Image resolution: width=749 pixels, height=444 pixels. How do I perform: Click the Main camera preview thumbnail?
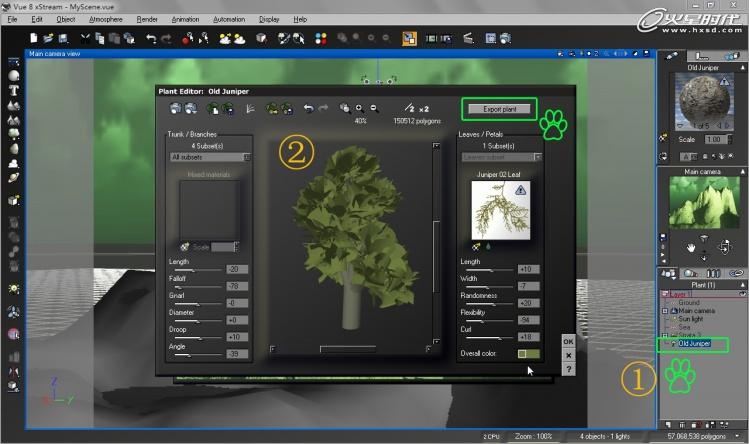tap(705, 201)
